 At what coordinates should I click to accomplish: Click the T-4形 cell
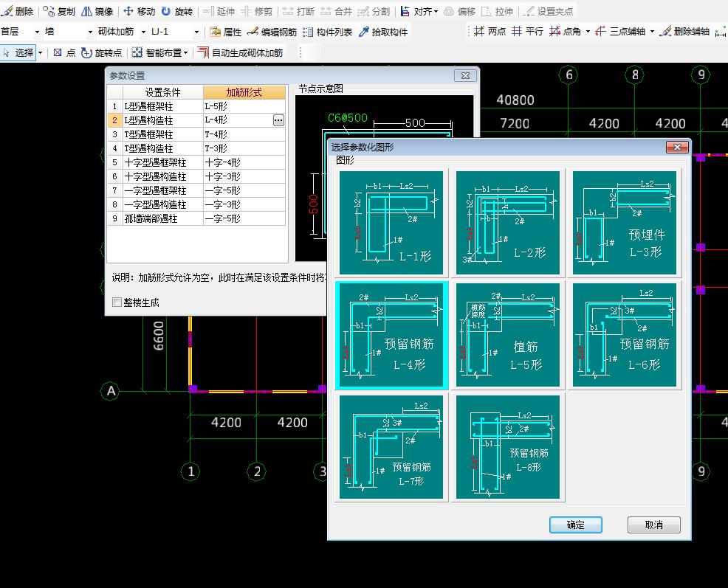[x=244, y=134]
